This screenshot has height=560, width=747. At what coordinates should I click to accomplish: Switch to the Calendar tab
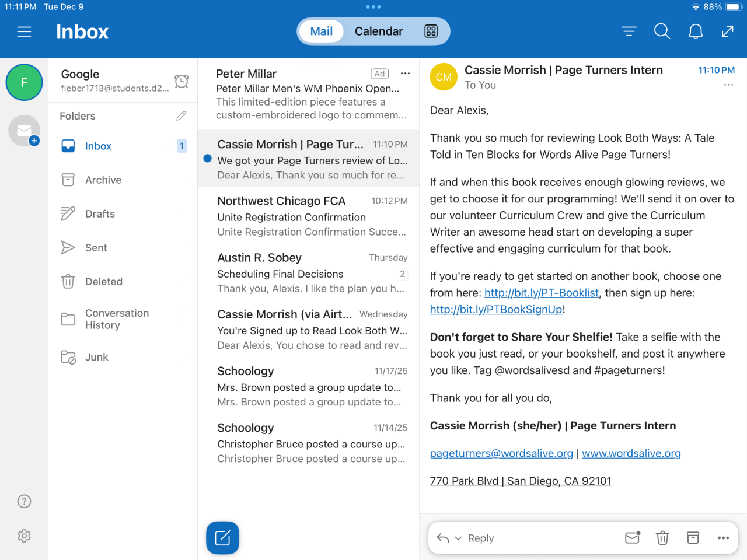click(379, 32)
